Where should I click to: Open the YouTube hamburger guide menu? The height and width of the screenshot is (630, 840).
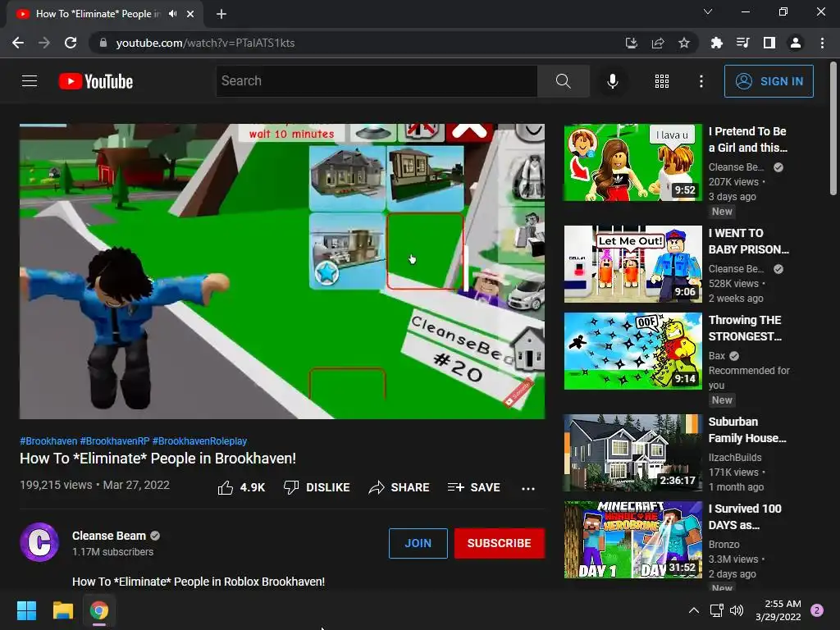click(x=30, y=81)
